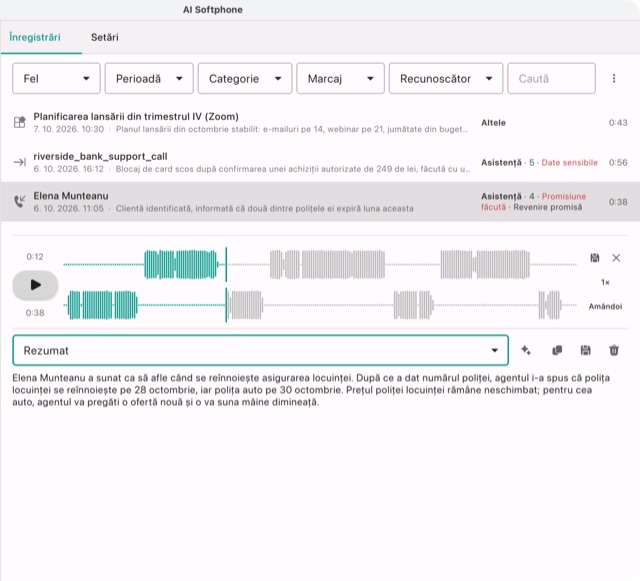
Task: Switch to the Setări tab
Action: [104, 37]
